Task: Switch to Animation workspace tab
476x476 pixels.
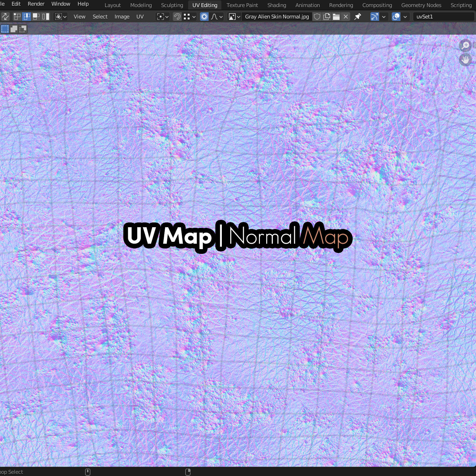Action: (x=307, y=5)
